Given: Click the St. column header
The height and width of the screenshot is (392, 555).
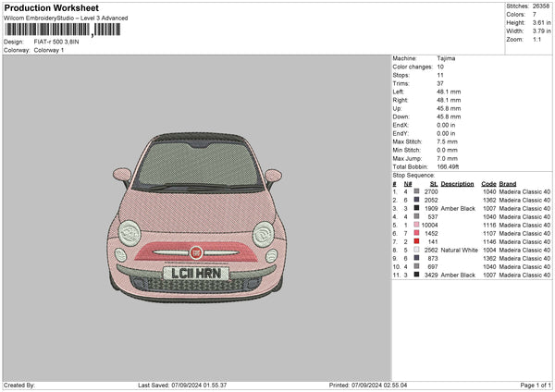Looking at the screenshot, I should click(434, 182).
